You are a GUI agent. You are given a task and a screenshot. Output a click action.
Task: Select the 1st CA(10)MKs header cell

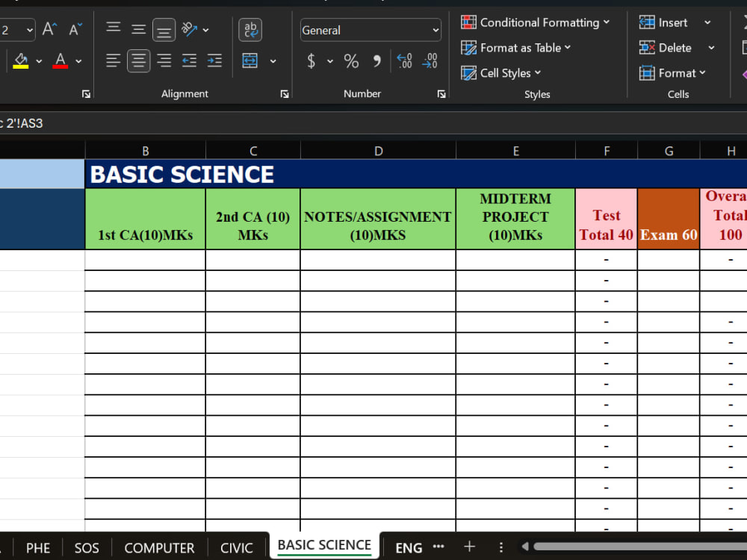[x=146, y=219]
